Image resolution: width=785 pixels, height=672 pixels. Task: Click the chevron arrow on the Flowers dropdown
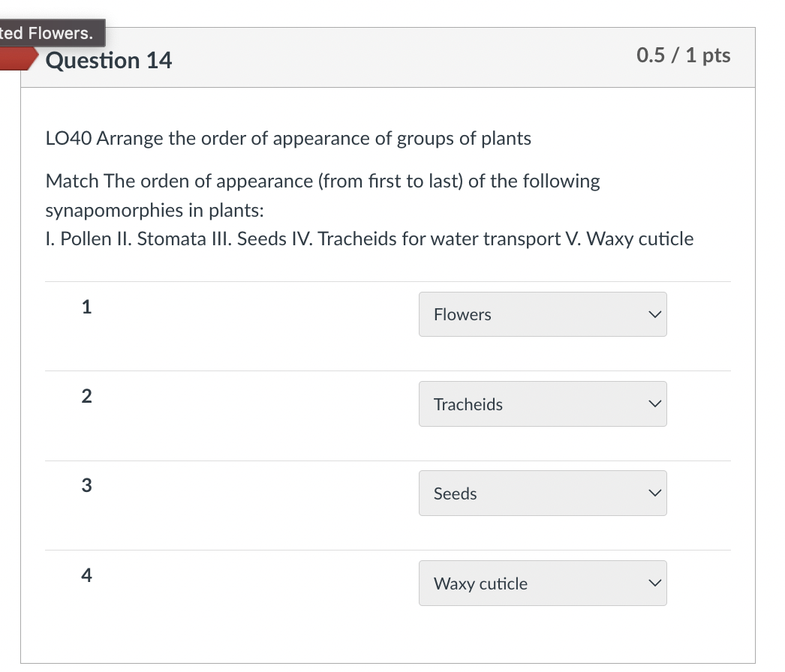click(655, 314)
